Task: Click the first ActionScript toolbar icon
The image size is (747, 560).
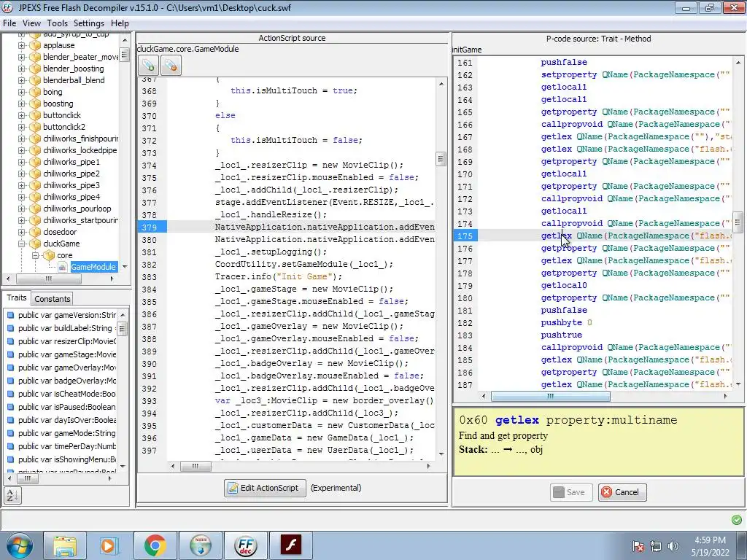Action: click(x=148, y=66)
